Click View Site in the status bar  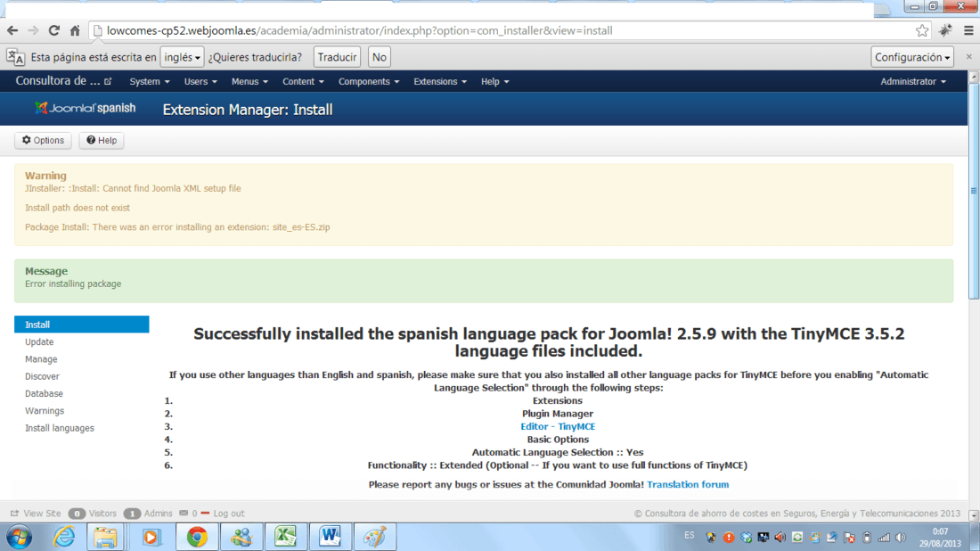tap(36, 514)
